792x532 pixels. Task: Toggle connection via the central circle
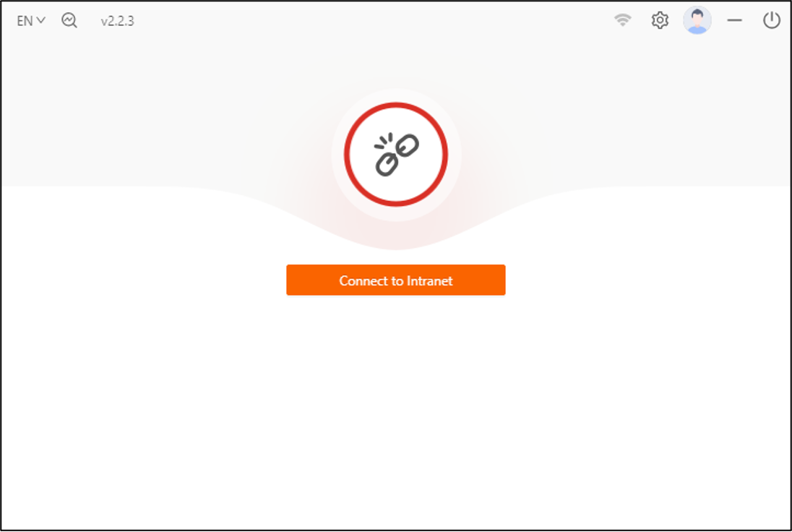point(396,155)
